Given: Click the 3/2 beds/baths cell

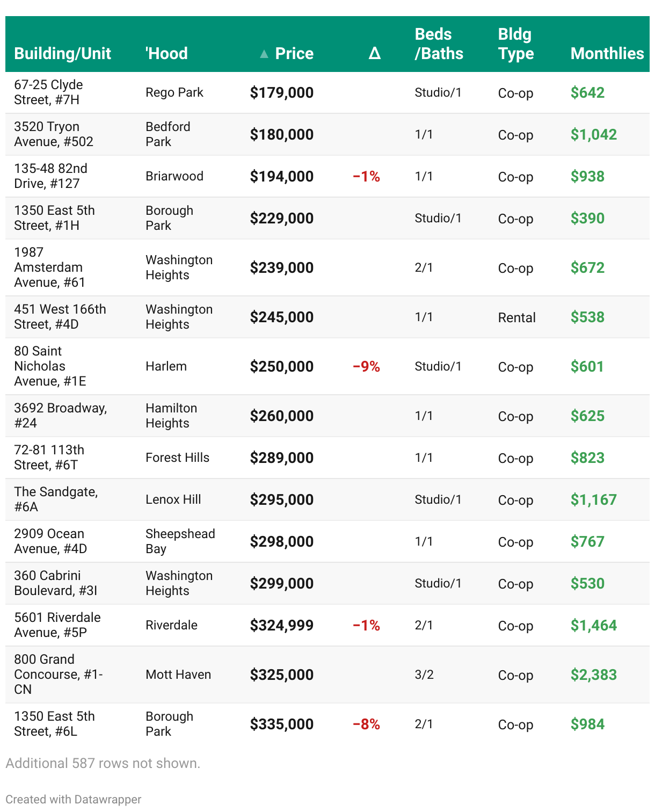Looking at the screenshot, I should [424, 675].
